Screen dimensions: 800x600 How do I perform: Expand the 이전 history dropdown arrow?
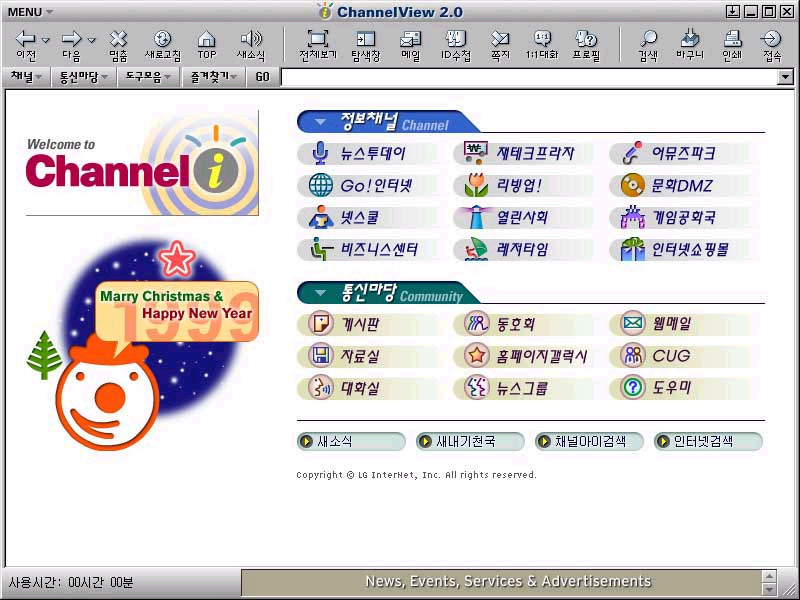pos(45,40)
